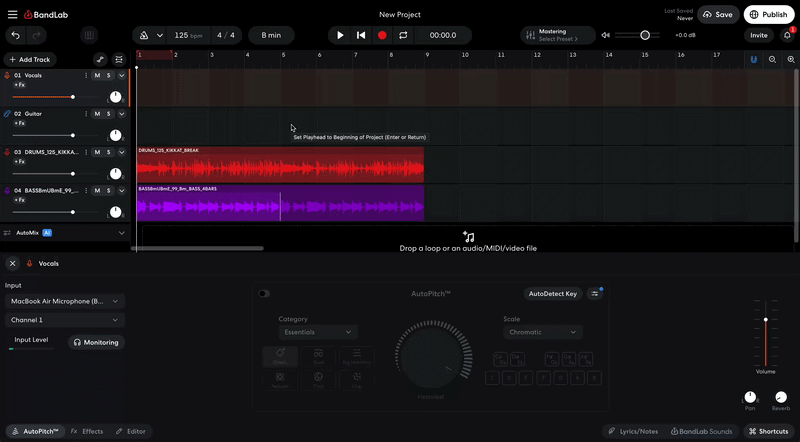
Task: Toggle the loop cycle button
Action: pos(403,35)
